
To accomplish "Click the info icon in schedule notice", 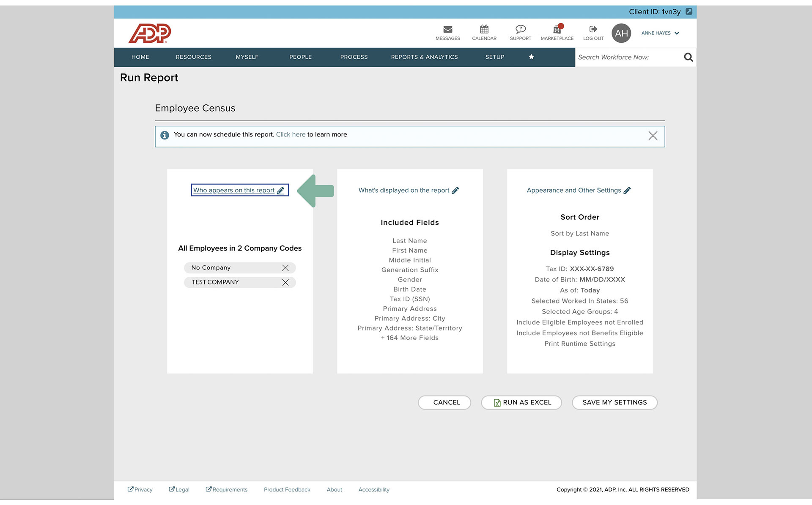I will click(165, 135).
